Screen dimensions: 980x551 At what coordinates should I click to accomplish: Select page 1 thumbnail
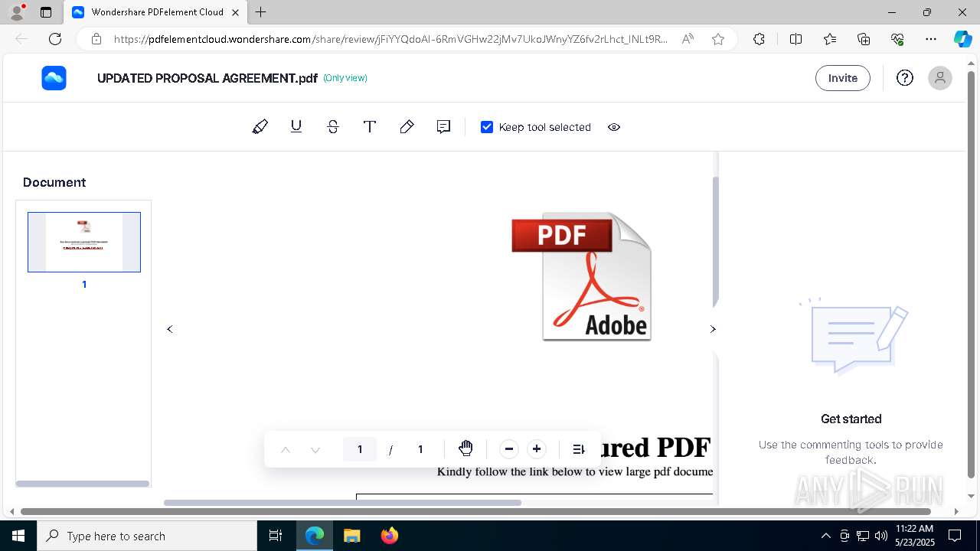click(x=84, y=242)
